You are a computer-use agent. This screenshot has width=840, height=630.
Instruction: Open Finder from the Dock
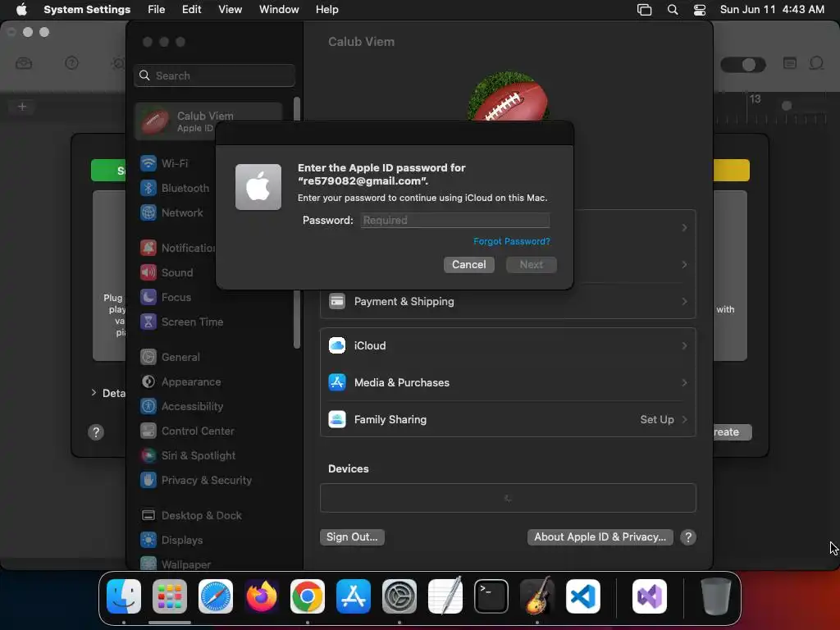point(124,596)
